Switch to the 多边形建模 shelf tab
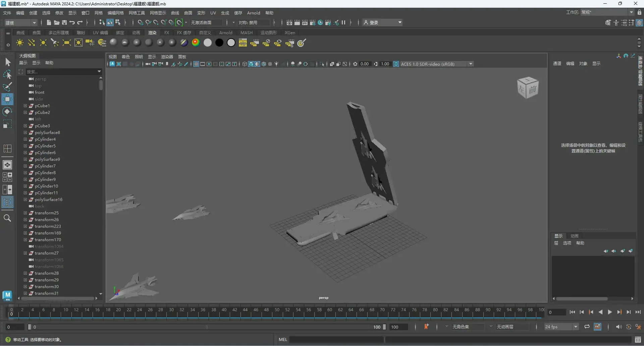Image resolution: width=644 pixels, height=346 pixels. point(59,32)
